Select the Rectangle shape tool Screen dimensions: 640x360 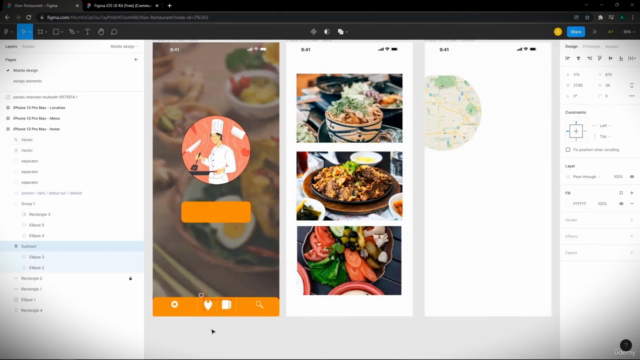[x=56, y=32]
